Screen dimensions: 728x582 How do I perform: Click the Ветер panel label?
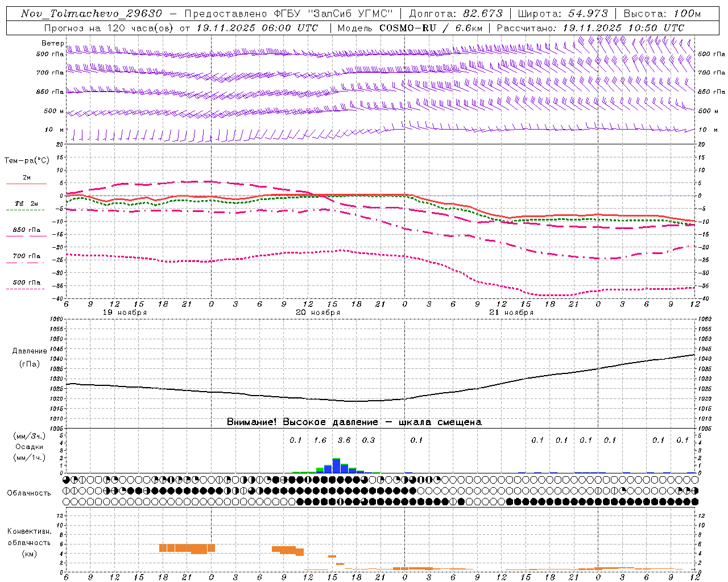(52, 43)
